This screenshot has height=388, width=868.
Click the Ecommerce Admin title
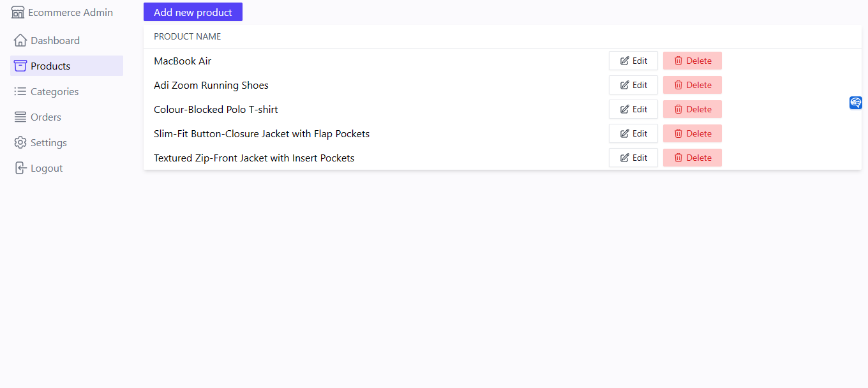tap(71, 11)
